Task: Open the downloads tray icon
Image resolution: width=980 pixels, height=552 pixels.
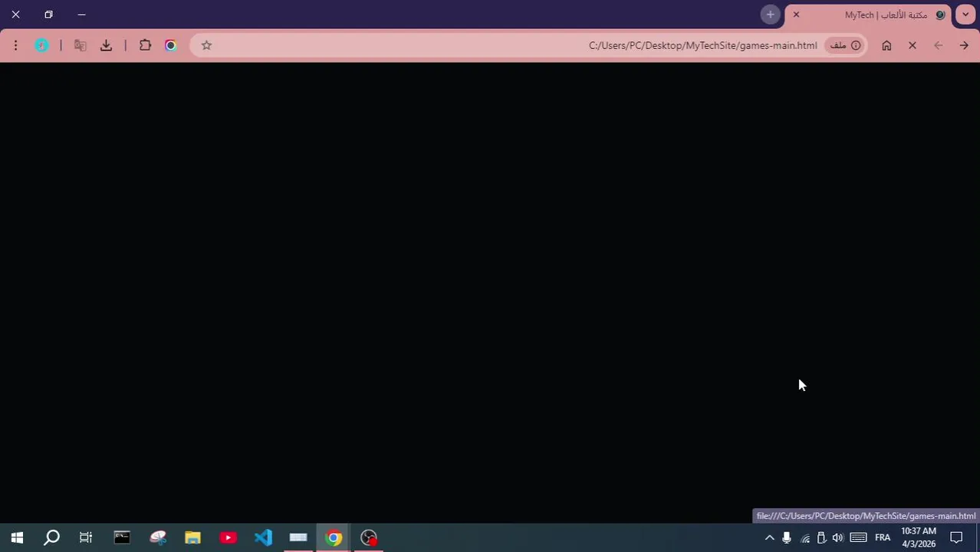Action: tap(106, 45)
